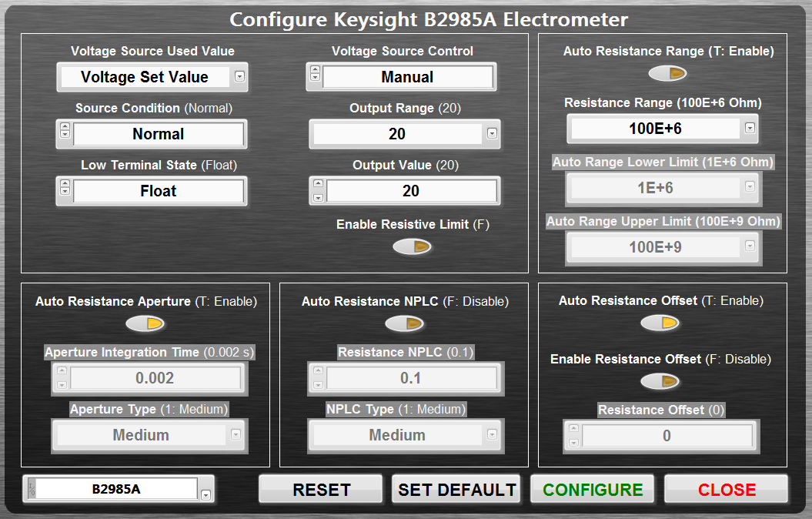Viewport: 812px width, 519px height.
Task: Open the NPLC Type Medium dropdown
Action: tap(492, 434)
